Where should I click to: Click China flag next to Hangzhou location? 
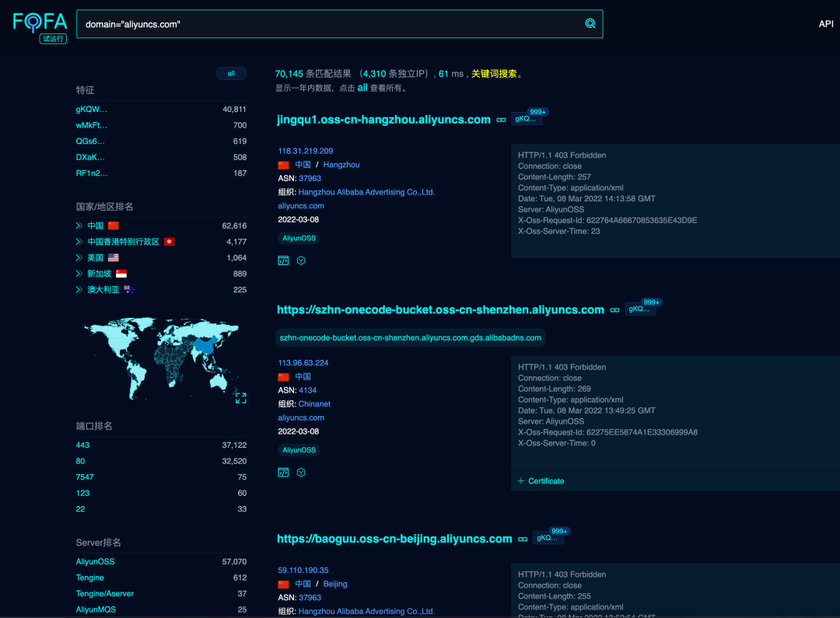[283, 165]
